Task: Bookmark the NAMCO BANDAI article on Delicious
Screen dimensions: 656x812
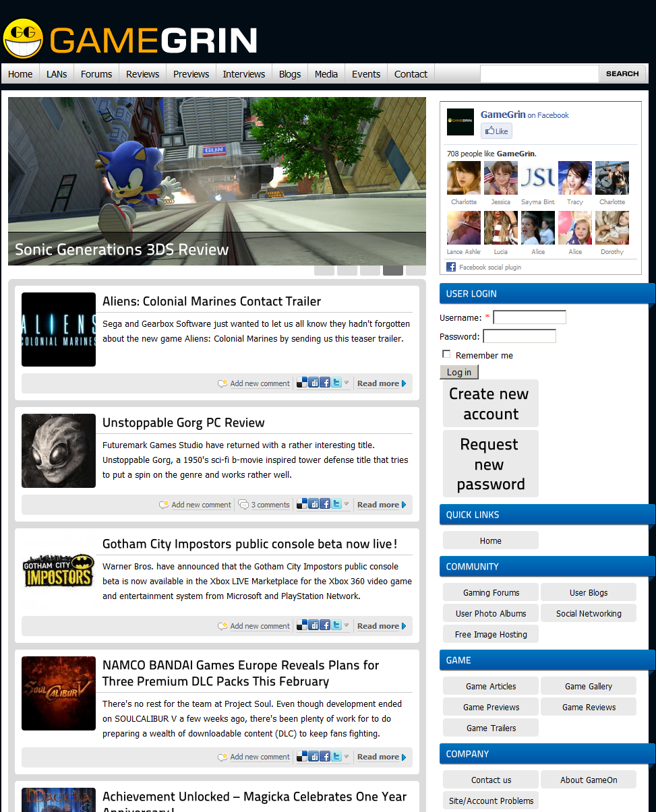Action: pyautogui.click(x=302, y=756)
